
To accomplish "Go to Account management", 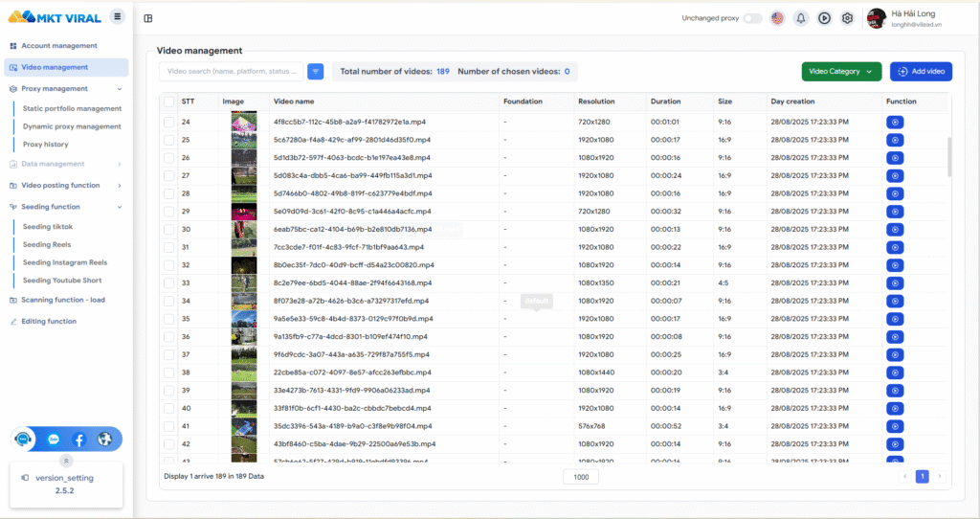I will (x=59, y=46).
